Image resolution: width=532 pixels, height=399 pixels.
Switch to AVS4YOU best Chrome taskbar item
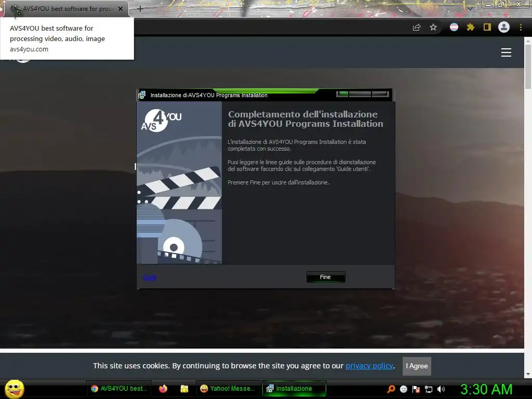point(119,389)
